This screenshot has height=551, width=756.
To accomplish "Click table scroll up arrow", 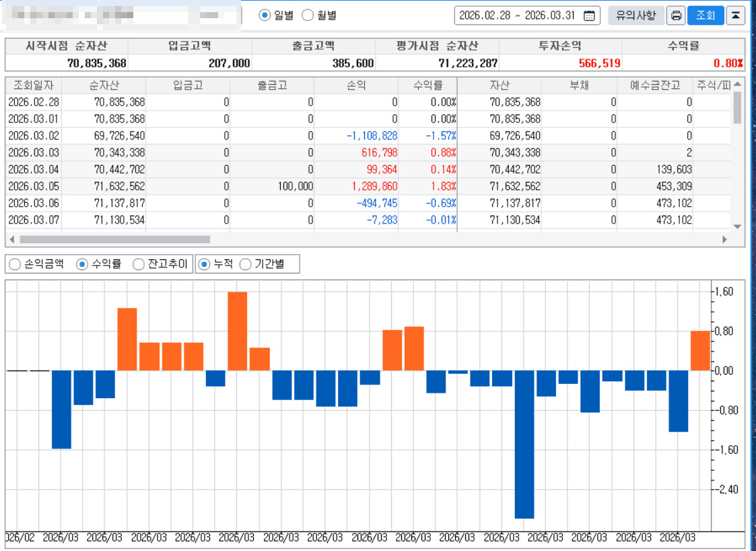I will point(737,84).
